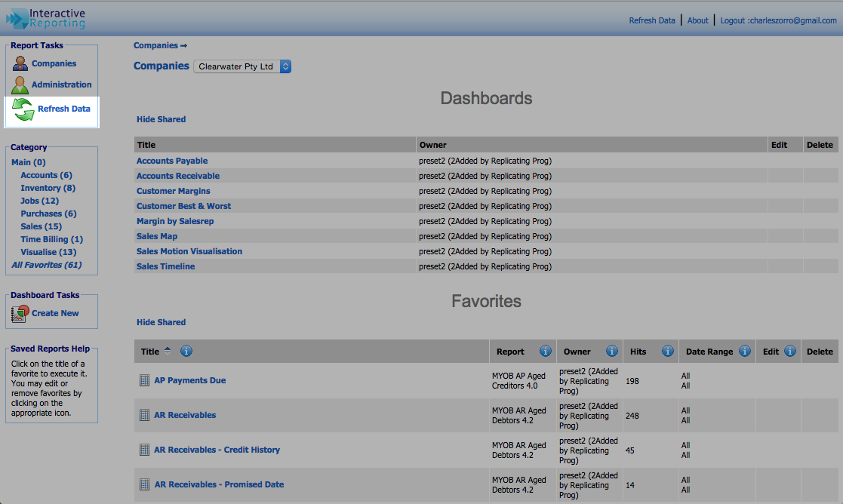
Task: Select the Sales (15) category
Action: pyautogui.click(x=41, y=227)
